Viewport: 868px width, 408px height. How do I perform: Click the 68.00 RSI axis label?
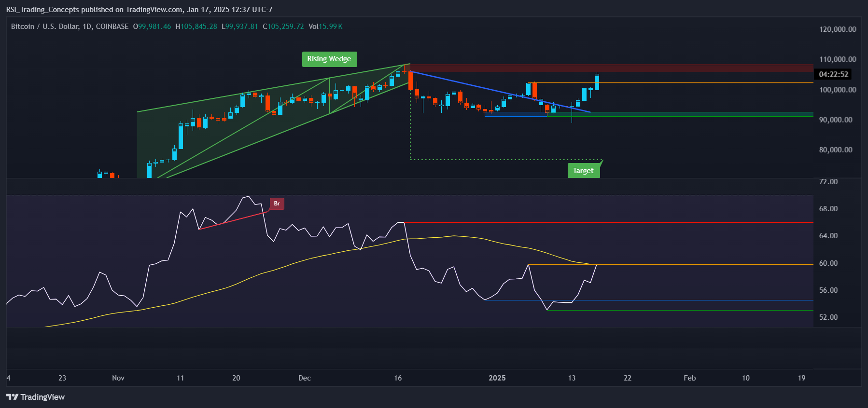coord(828,209)
